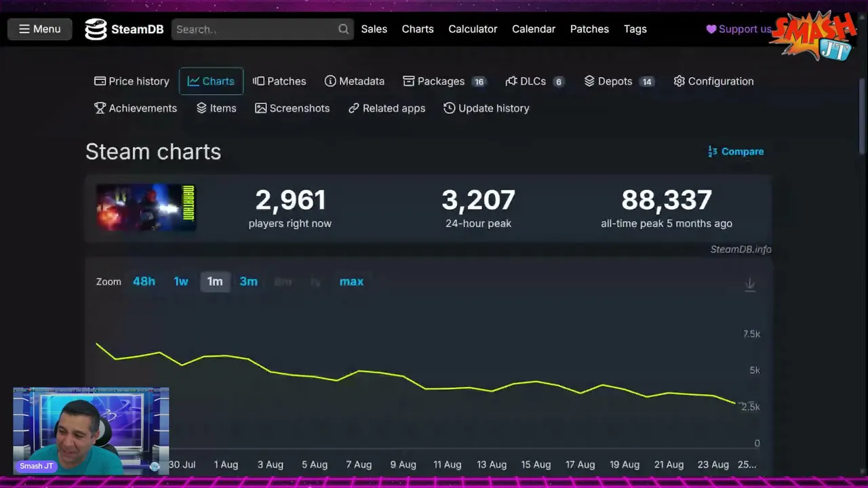Open the Screenshots tab

point(292,108)
